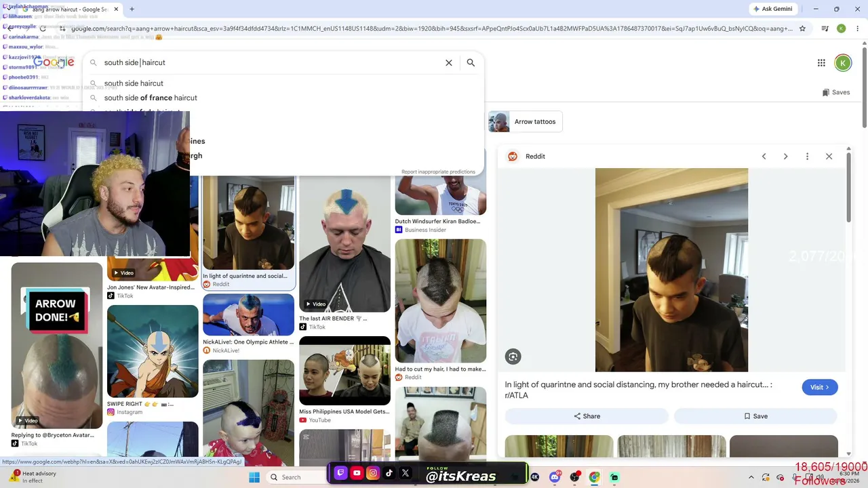Open "Dutch Windsurfer Kiran Badloe..." result
The height and width of the screenshot is (488, 868).
437,221
